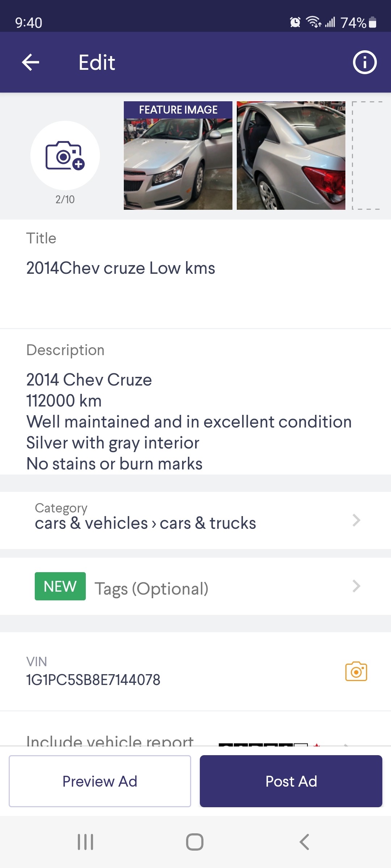This screenshot has height=868, width=391.
Task: Tap the Preview Ad button
Action: 100,781
